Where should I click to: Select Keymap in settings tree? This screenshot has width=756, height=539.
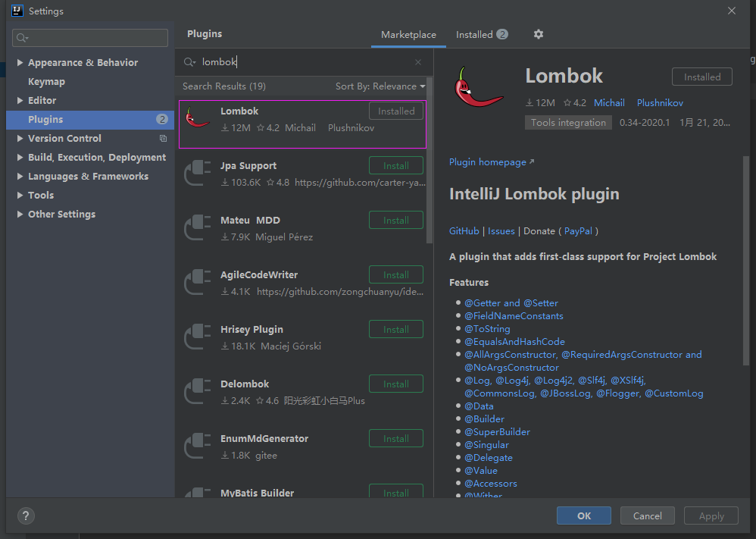coord(46,82)
